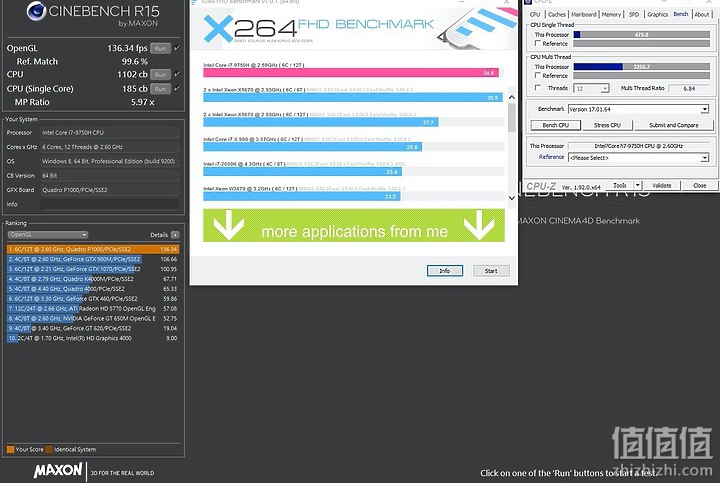Click the Xeon X5670 35.5 result bar

point(353,97)
